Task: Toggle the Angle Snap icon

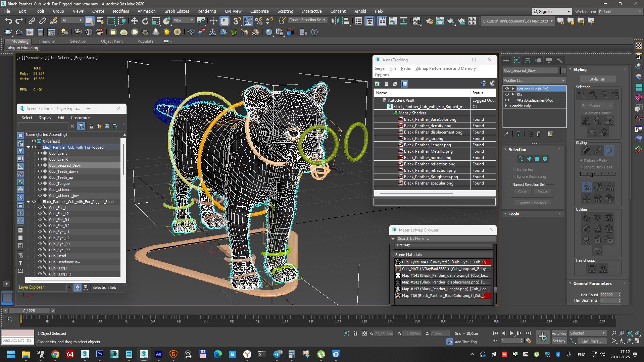Action: [248, 21]
